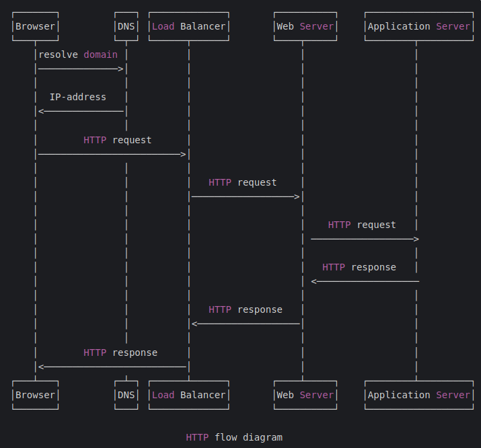This screenshot has width=481, height=448.
Task: Click the top Browser box
Action: point(35,26)
